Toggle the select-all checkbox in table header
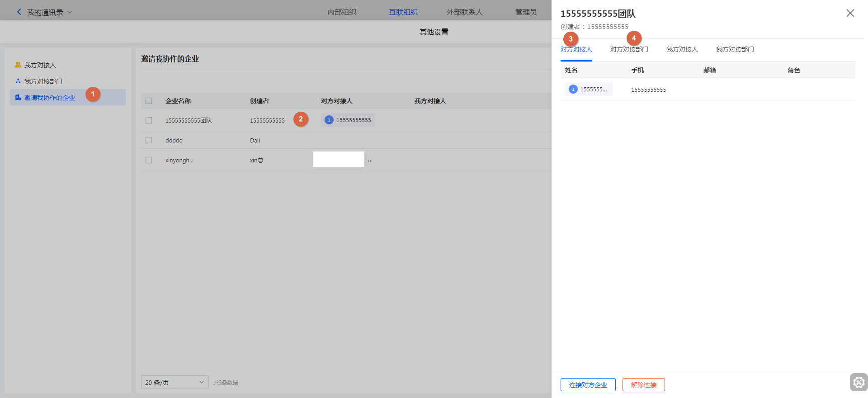Image resolution: width=868 pixels, height=398 pixels. pyautogui.click(x=149, y=101)
